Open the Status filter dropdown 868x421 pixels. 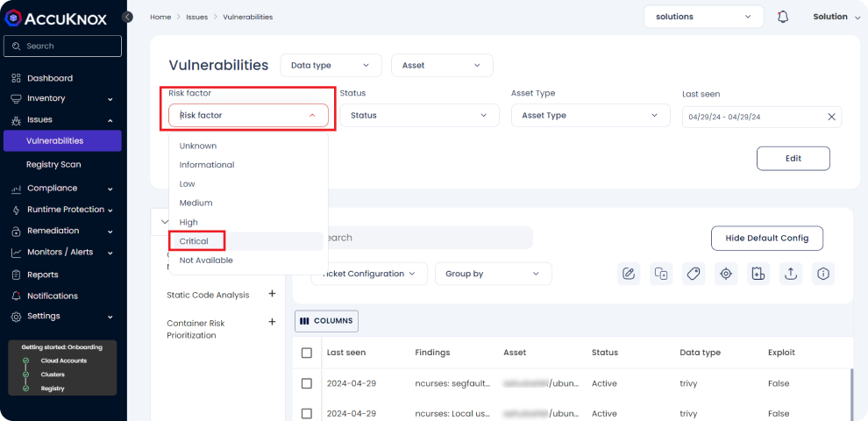(419, 115)
